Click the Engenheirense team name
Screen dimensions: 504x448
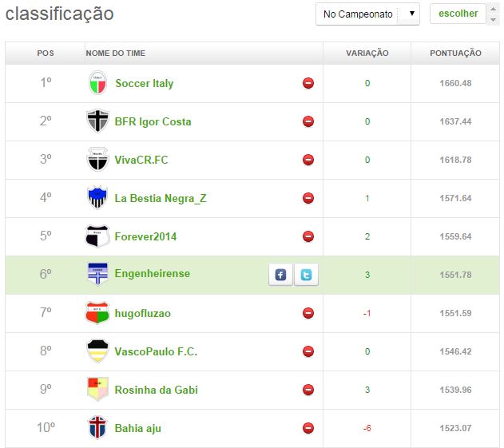pyautogui.click(x=153, y=274)
